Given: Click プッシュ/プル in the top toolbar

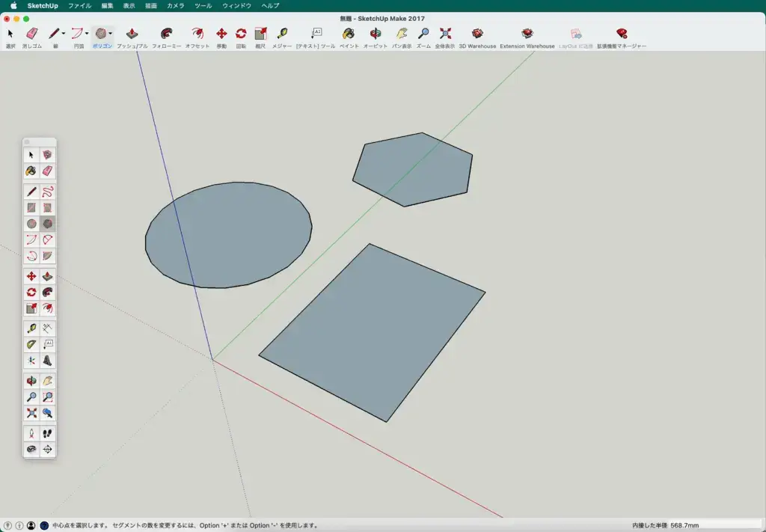Looking at the screenshot, I should click(132, 37).
